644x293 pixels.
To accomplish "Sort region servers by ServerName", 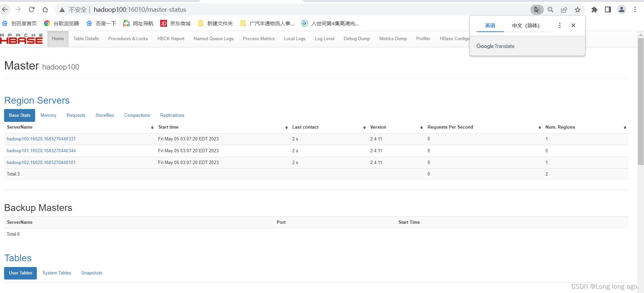I will pos(152,128).
